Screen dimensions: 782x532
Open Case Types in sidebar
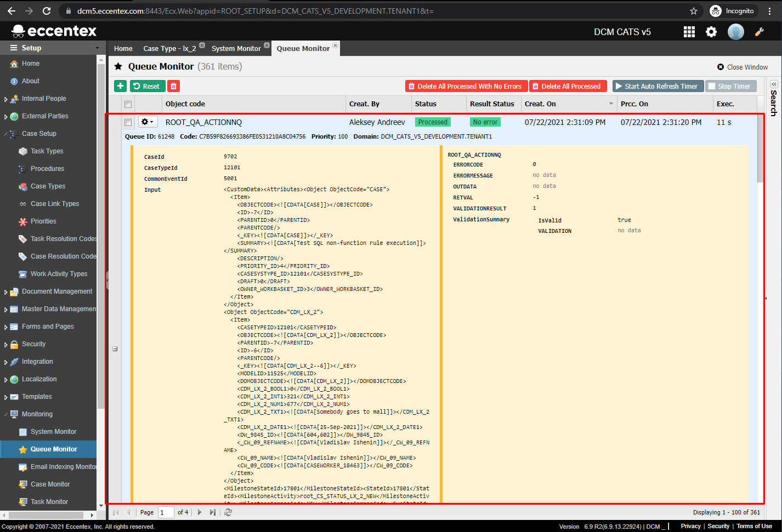pos(48,186)
